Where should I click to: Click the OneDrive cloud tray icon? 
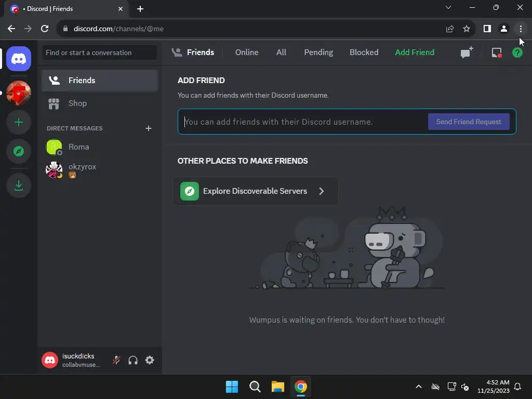pos(435,387)
